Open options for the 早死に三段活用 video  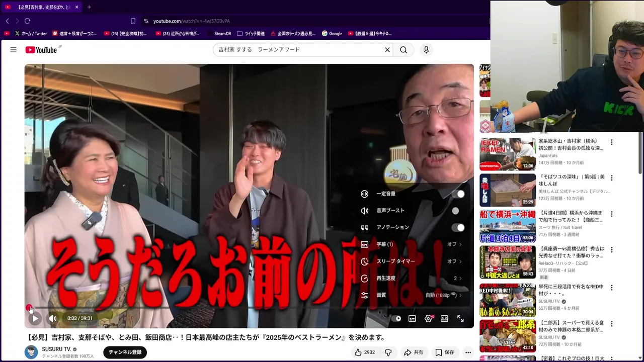(612, 288)
